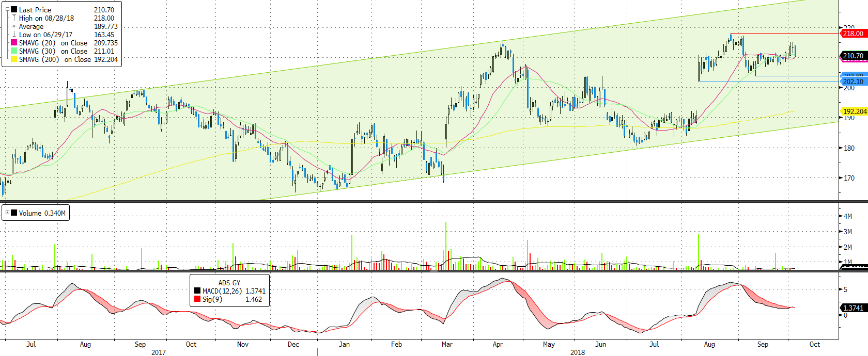This screenshot has width=868, height=356.
Task: Click the Nov label on time axis
Action: (242, 344)
